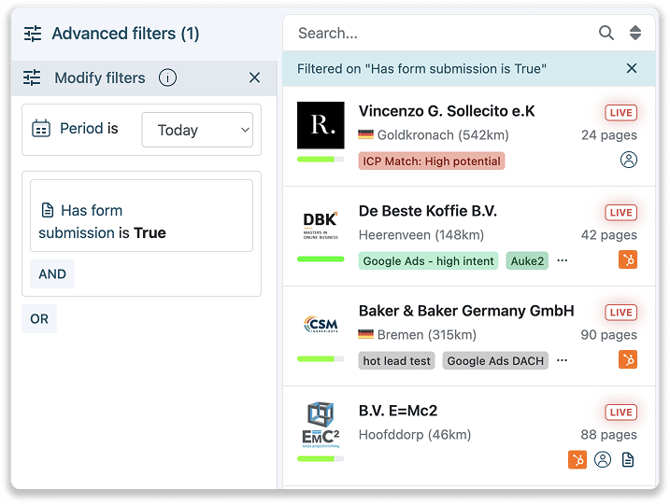Click the green score bar for Vincenzo
Screen dimensions: 670x504
tap(320, 159)
